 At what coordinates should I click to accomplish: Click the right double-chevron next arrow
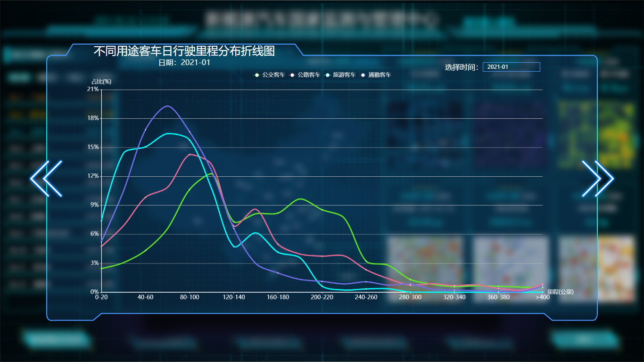tap(598, 179)
